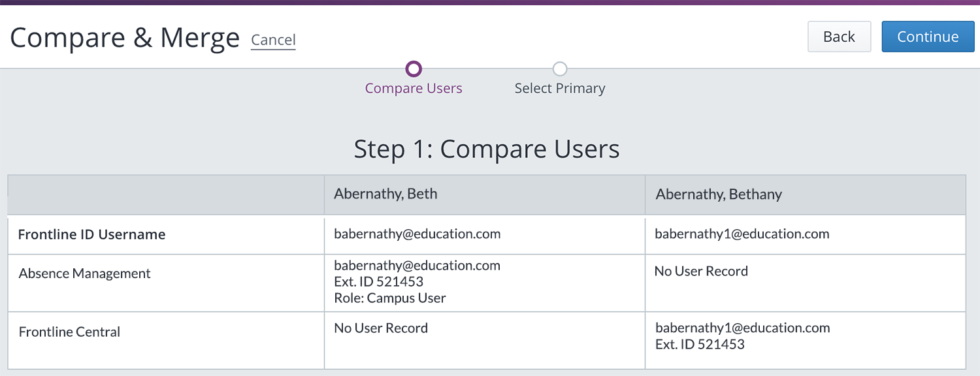The height and width of the screenshot is (376, 980).
Task: Click the Absence Management row label
Action: click(x=85, y=274)
